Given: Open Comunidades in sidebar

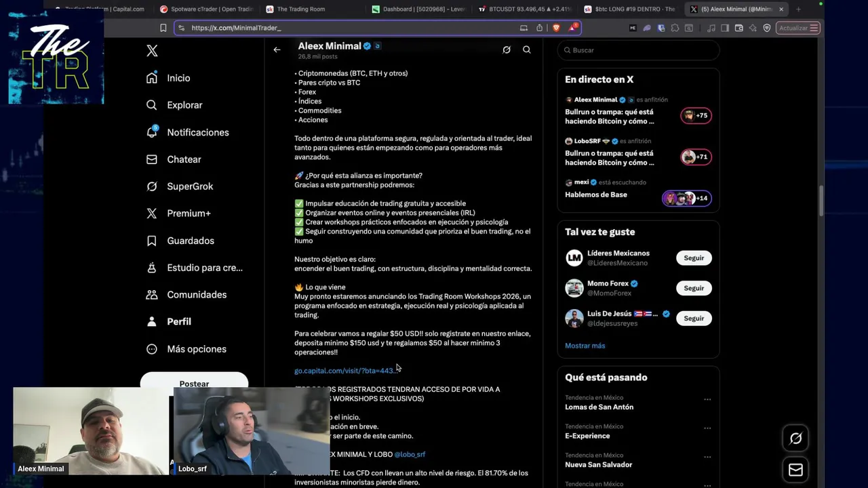Looking at the screenshot, I should tap(186, 295).
